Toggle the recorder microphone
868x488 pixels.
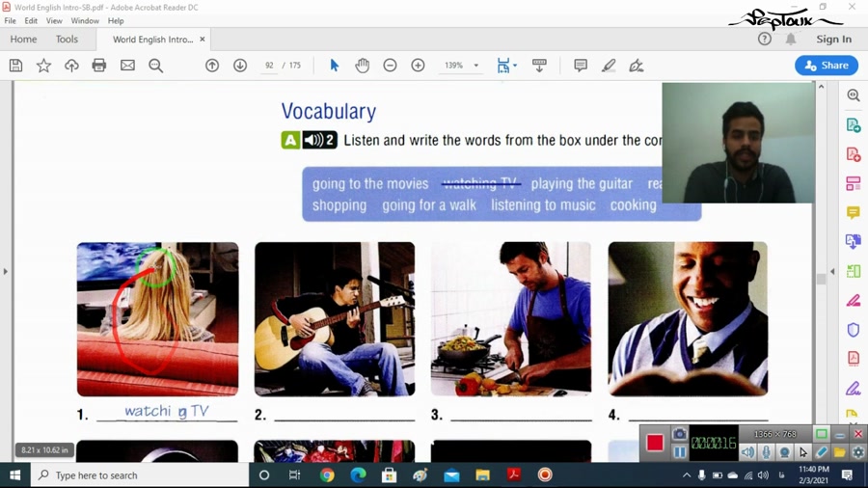point(766,452)
